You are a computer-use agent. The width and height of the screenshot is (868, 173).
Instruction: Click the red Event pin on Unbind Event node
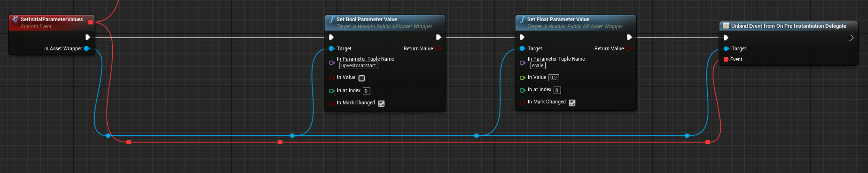(x=726, y=59)
